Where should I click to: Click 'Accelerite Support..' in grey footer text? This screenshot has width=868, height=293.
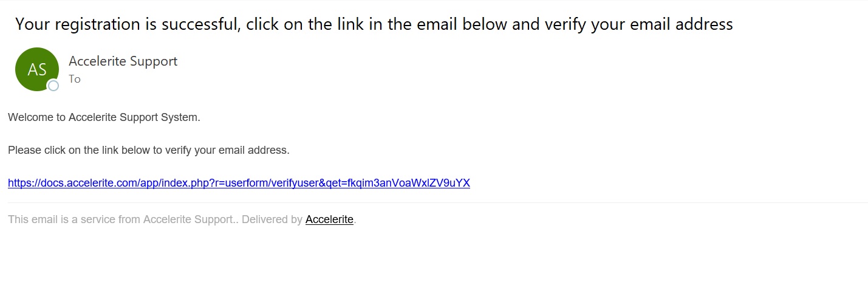[x=191, y=219]
